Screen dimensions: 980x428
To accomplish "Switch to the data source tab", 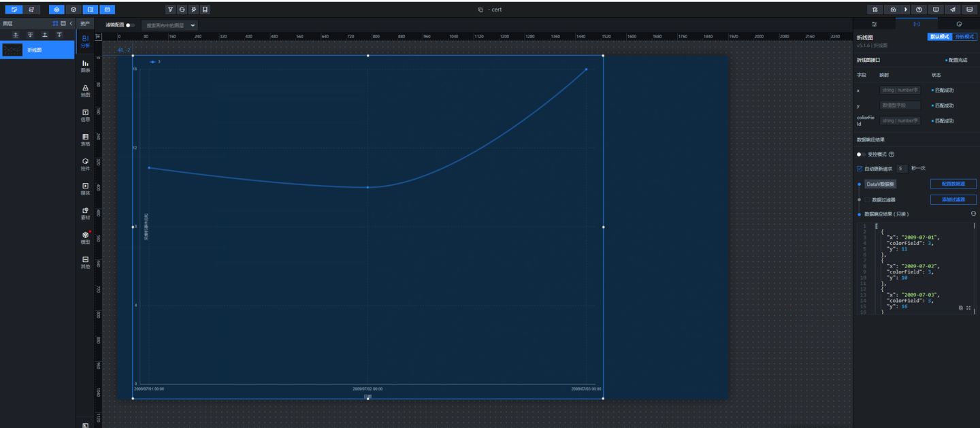I will click(917, 23).
